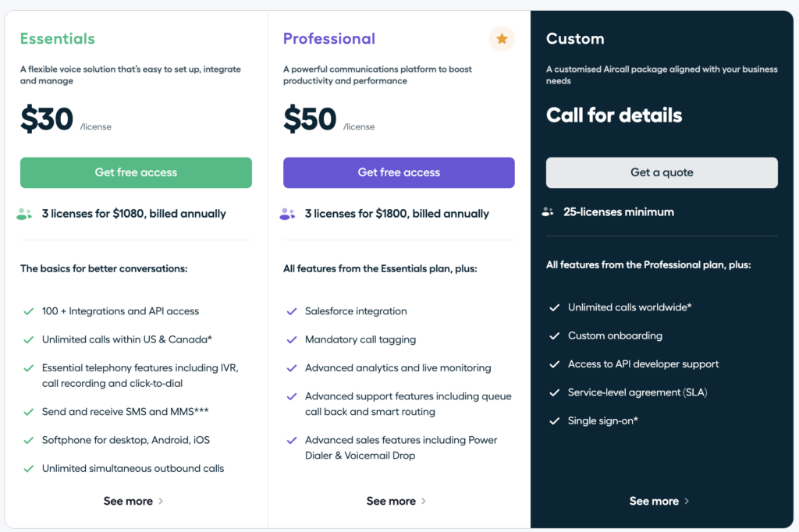Expand See more under Essentials plan

(133, 501)
